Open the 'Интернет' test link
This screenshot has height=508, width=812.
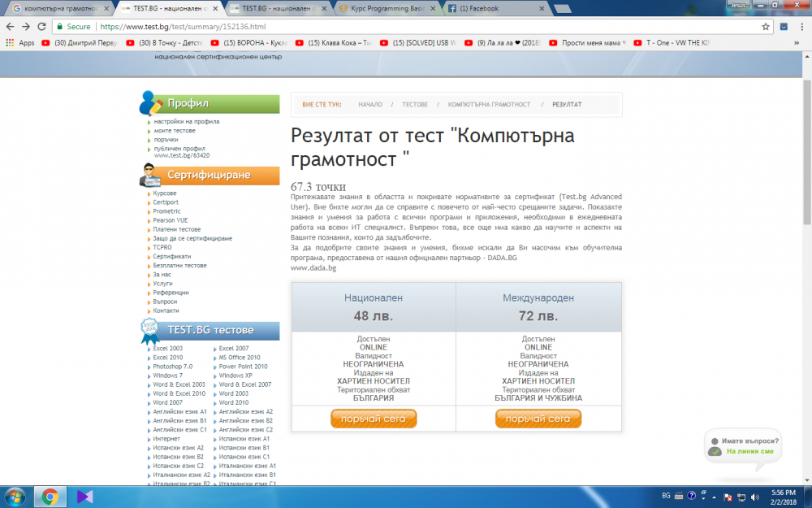[x=166, y=439]
